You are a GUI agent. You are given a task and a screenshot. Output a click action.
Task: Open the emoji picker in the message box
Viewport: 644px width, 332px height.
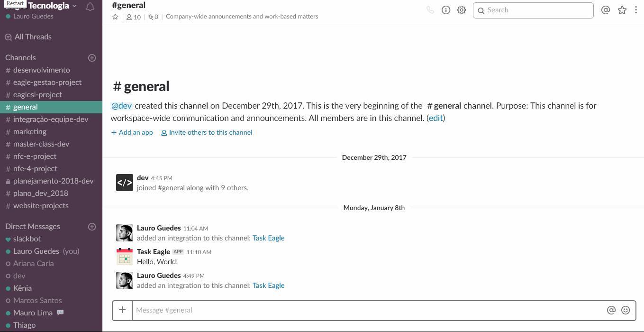(x=626, y=310)
